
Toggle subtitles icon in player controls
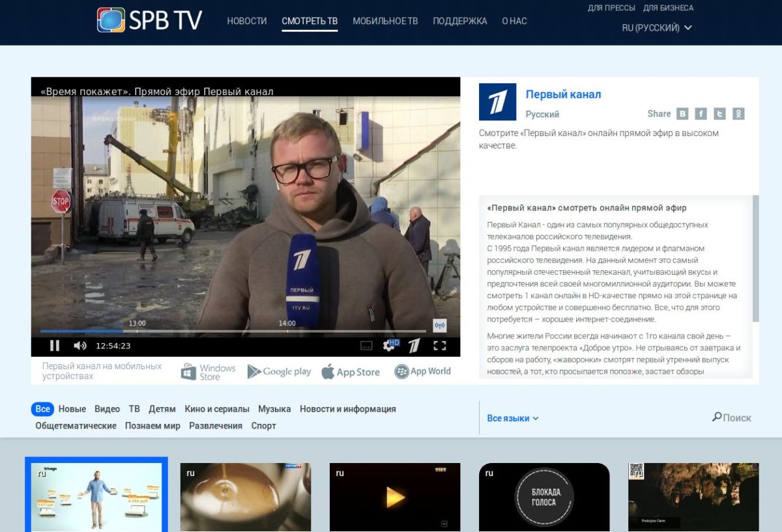coord(366,346)
